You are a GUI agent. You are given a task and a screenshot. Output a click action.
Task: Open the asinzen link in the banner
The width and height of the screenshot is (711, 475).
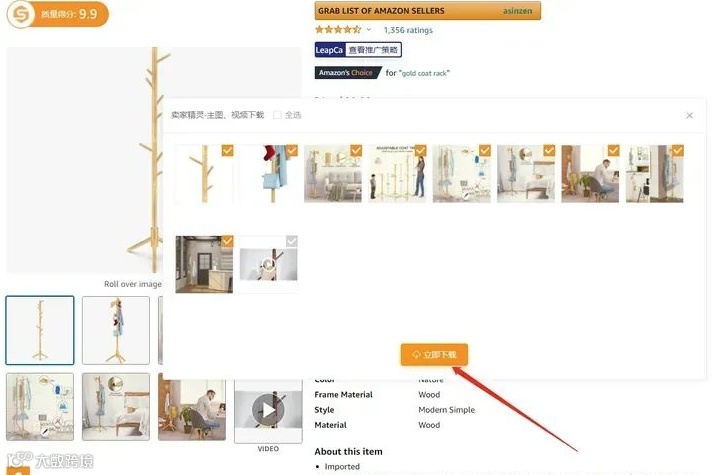(517, 11)
